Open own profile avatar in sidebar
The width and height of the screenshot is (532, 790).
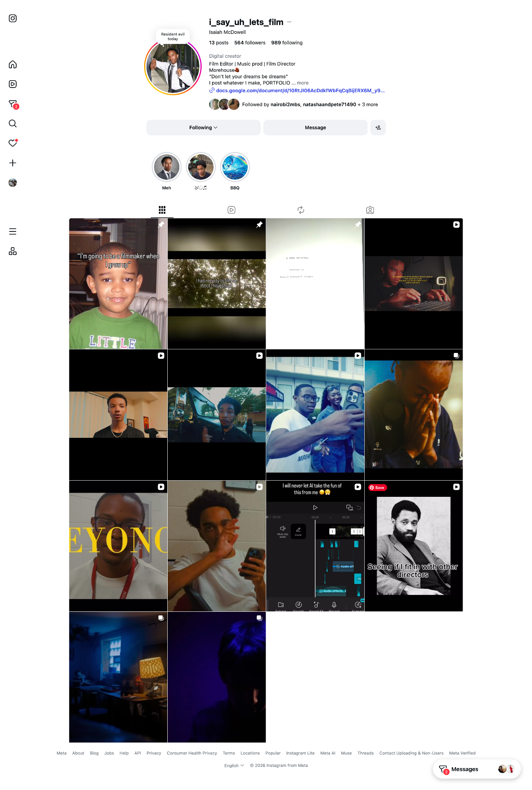[13, 182]
